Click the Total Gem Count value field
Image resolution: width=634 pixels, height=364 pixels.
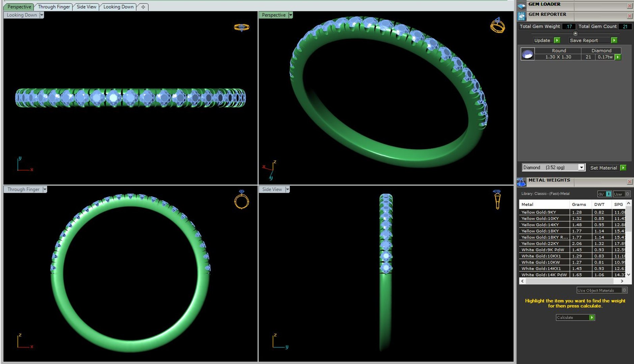coord(625,26)
